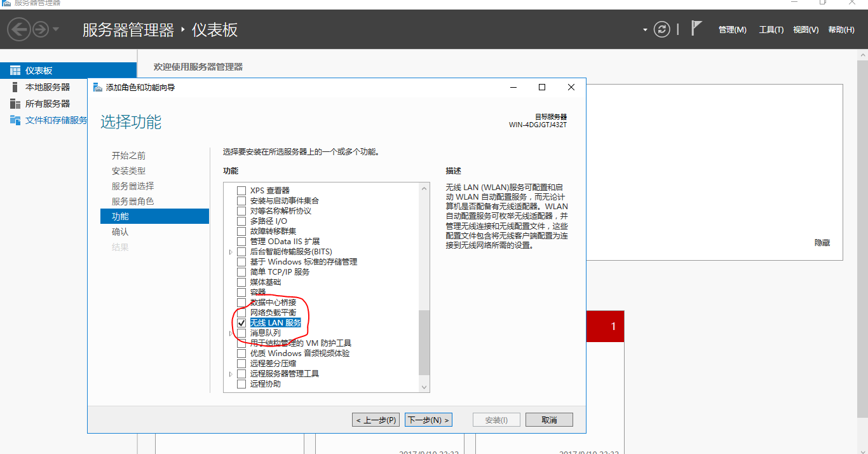Open the 工具(T) menu

[771, 30]
